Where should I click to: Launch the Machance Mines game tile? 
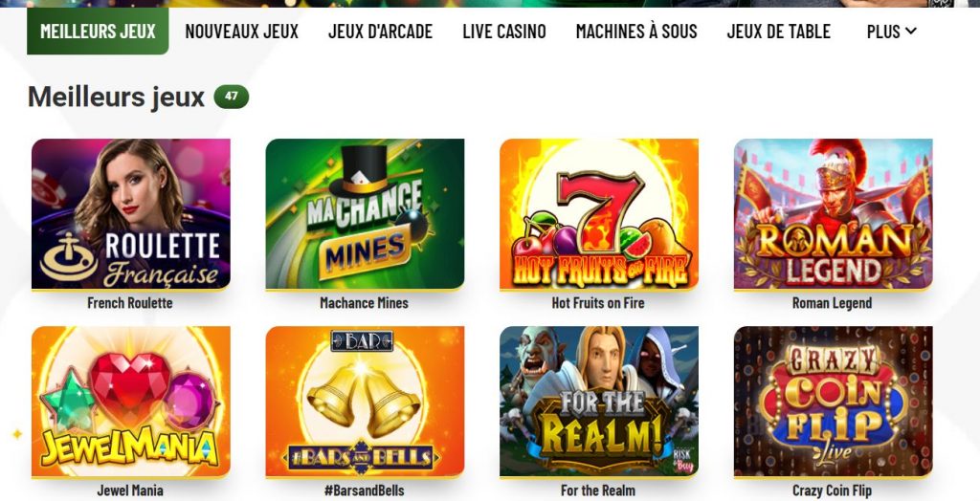click(x=365, y=213)
